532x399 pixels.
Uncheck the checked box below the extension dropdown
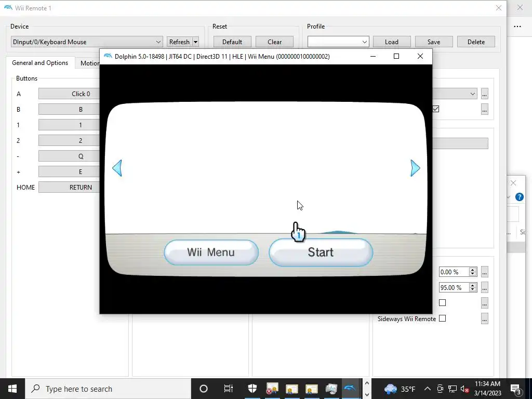pyautogui.click(x=436, y=109)
